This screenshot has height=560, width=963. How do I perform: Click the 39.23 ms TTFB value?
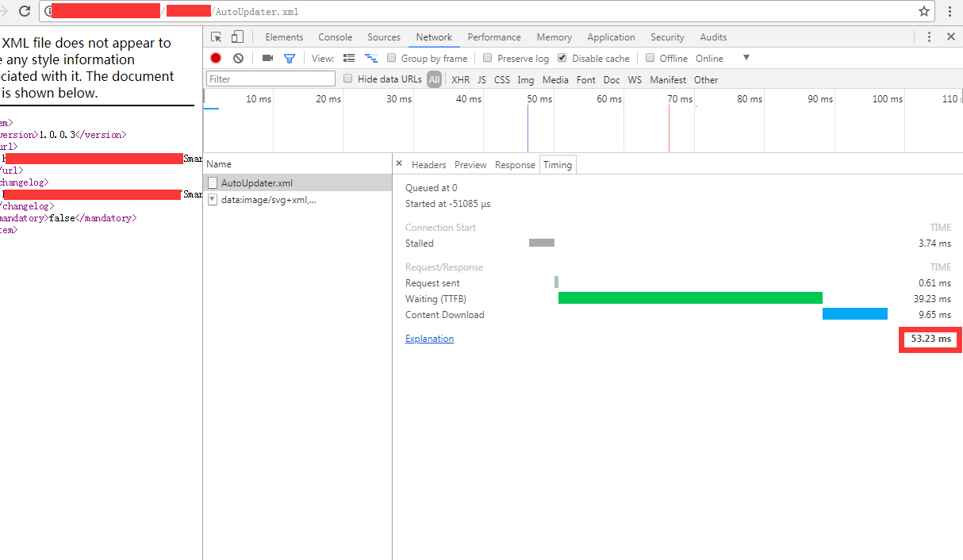932,299
